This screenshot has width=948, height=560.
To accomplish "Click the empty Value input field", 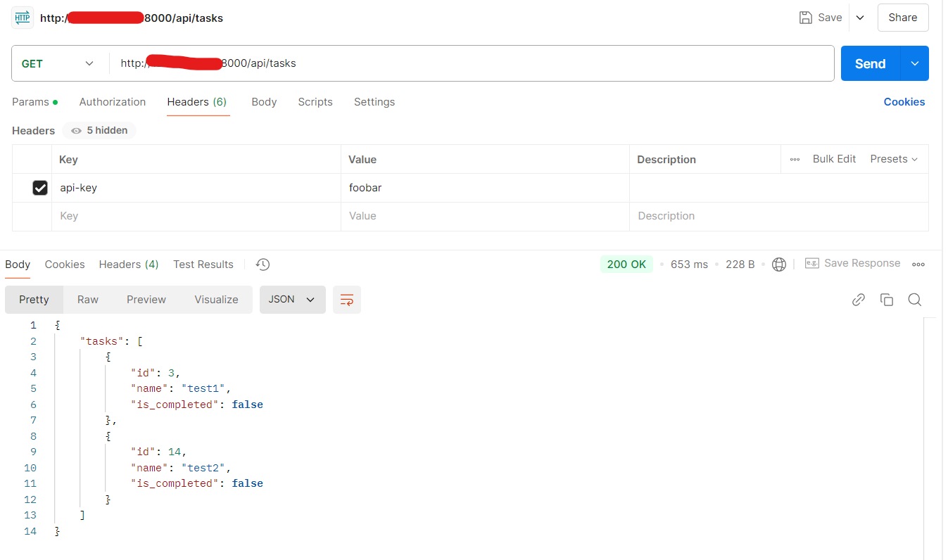I will 485,217.
